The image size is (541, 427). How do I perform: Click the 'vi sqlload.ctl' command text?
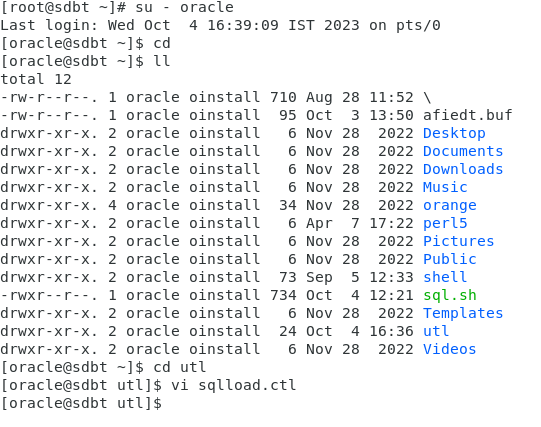pos(234,385)
